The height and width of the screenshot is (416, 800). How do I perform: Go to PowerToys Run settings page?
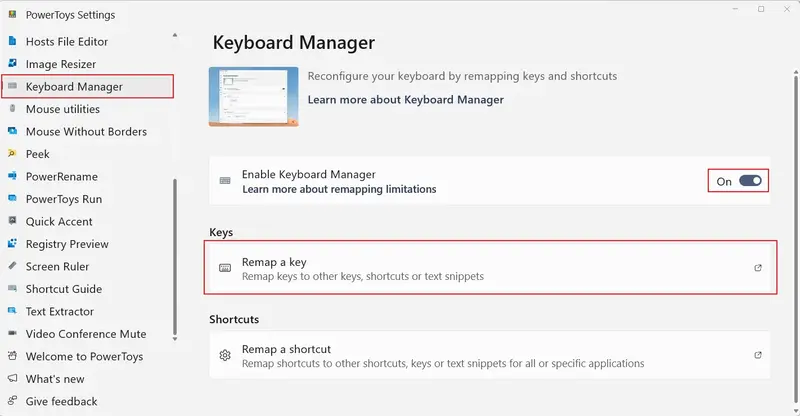pos(64,199)
